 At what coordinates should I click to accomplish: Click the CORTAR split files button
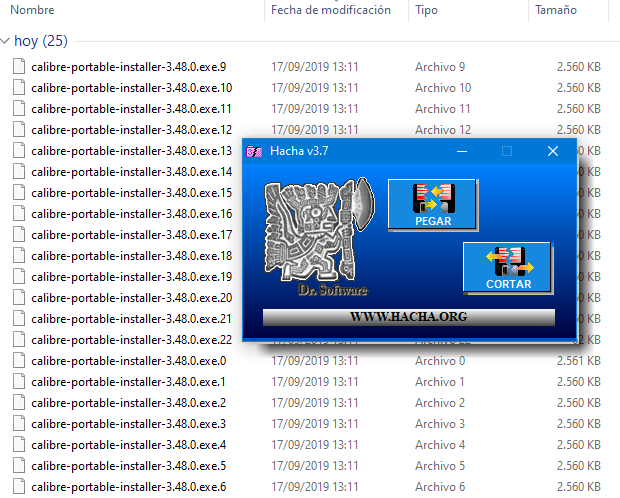click(x=508, y=268)
